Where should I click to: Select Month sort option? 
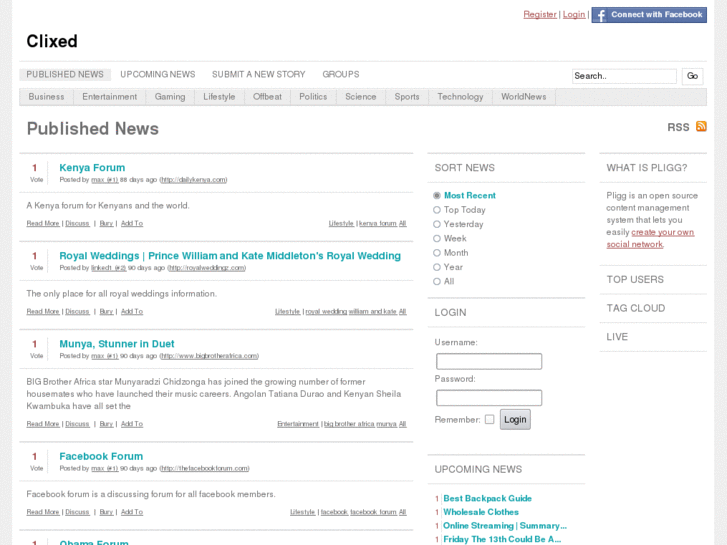437,253
